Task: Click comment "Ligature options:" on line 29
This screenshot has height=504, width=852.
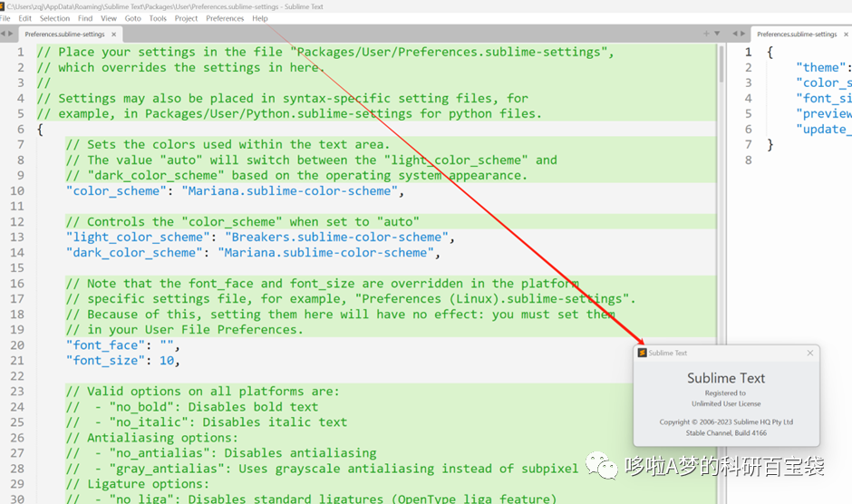Action: [137, 484]
